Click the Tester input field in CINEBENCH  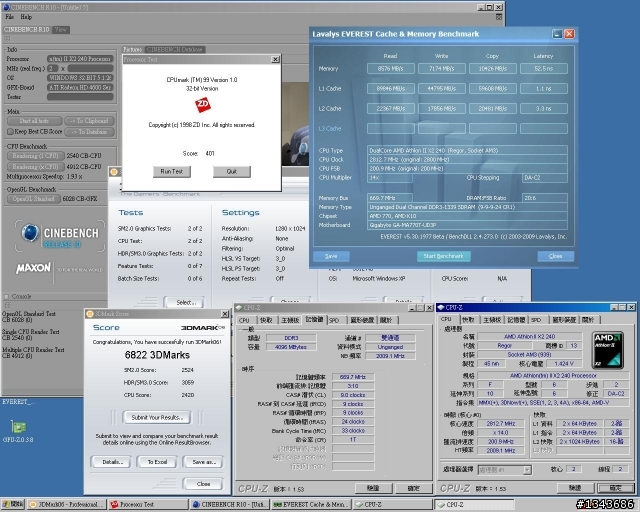80,97
